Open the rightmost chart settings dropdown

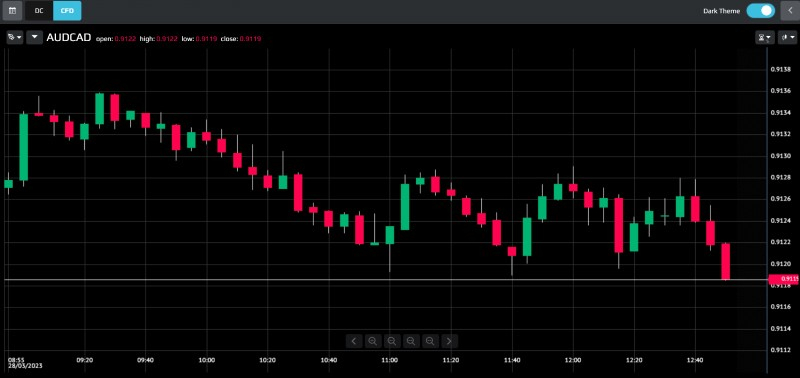(x=787, y=38)
